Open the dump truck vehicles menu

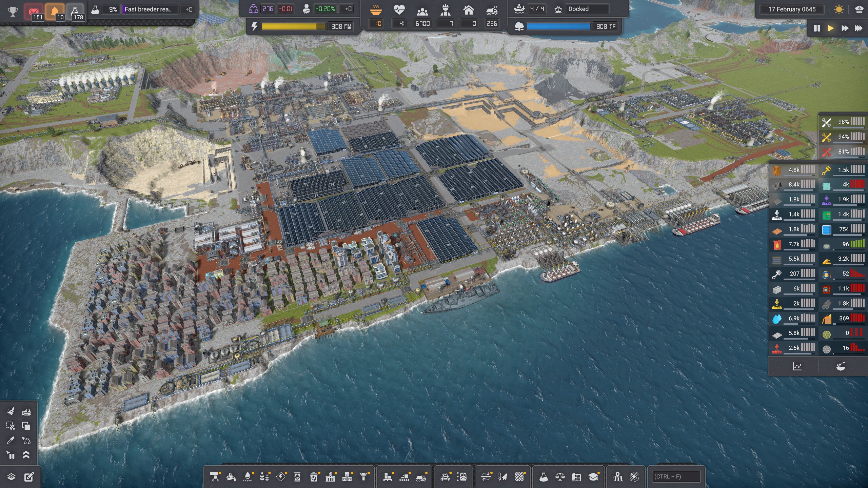coord(421,477)
